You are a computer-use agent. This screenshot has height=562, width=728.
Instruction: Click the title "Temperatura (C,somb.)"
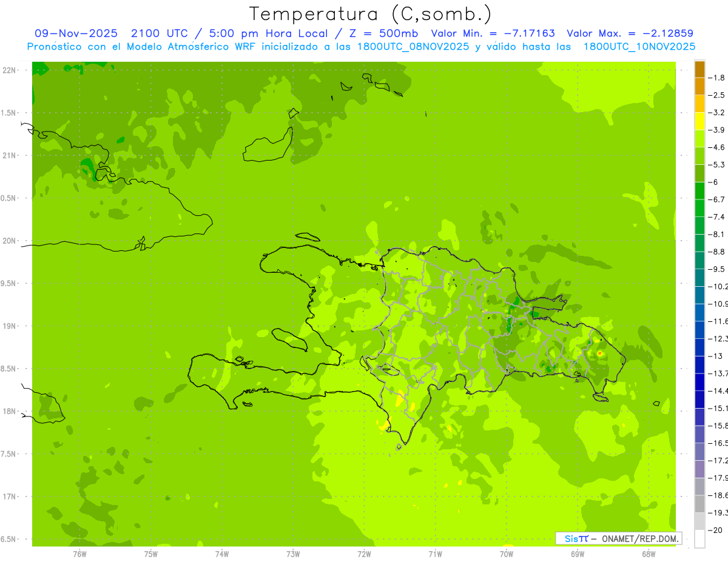[x=370, y=14]
